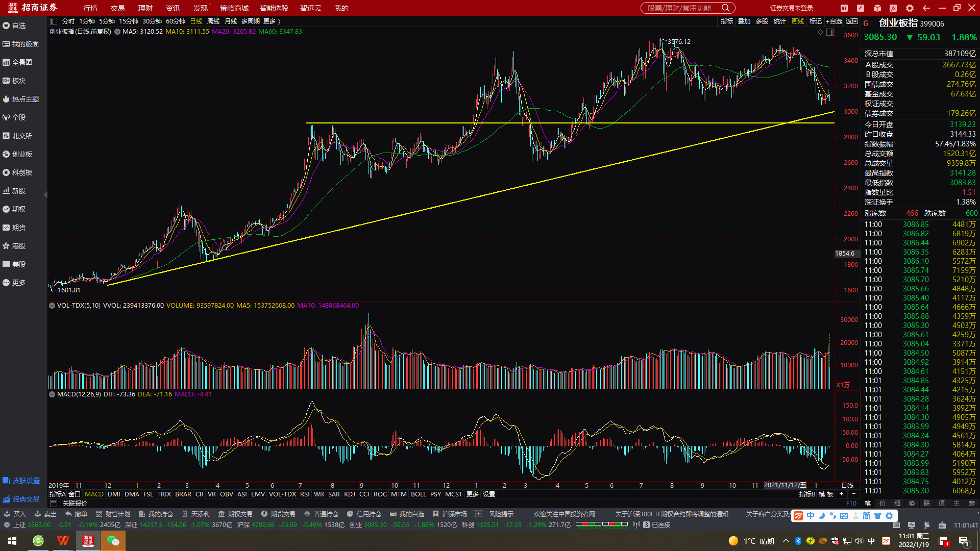Open 热点主题 flame icon in sidebar
This screenshot has height=551, width=980.
[x=6, y=99]
